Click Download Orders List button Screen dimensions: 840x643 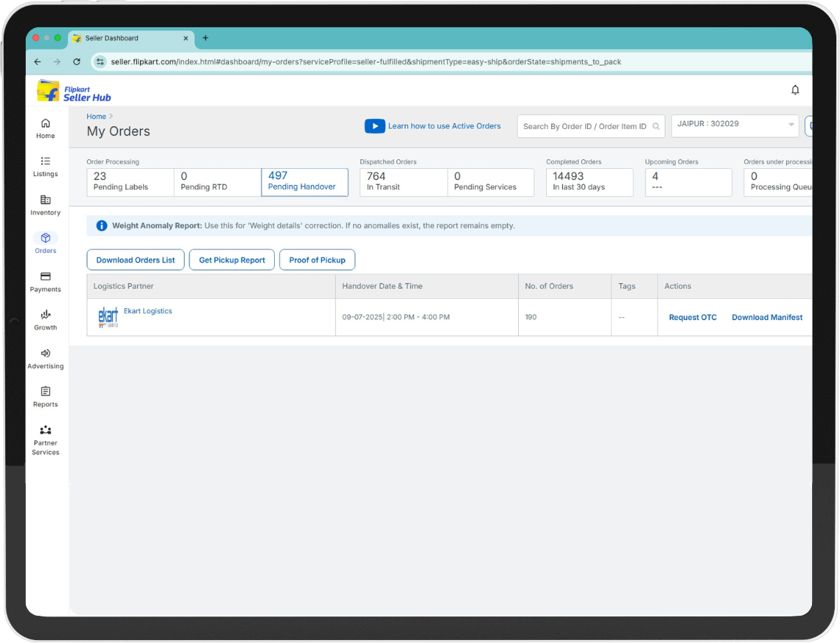click(x=136, y=260)
